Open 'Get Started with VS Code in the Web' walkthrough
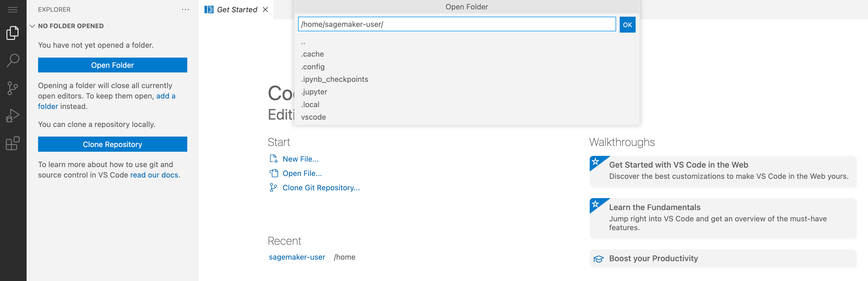The height and width of the screenshot is (281, 868). tap(723, 171)
